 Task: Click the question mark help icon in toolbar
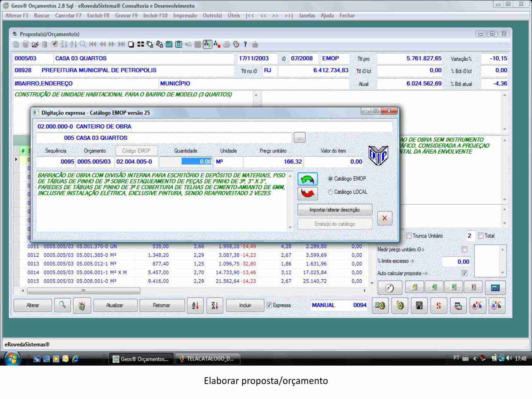click(x=245, y=44)
